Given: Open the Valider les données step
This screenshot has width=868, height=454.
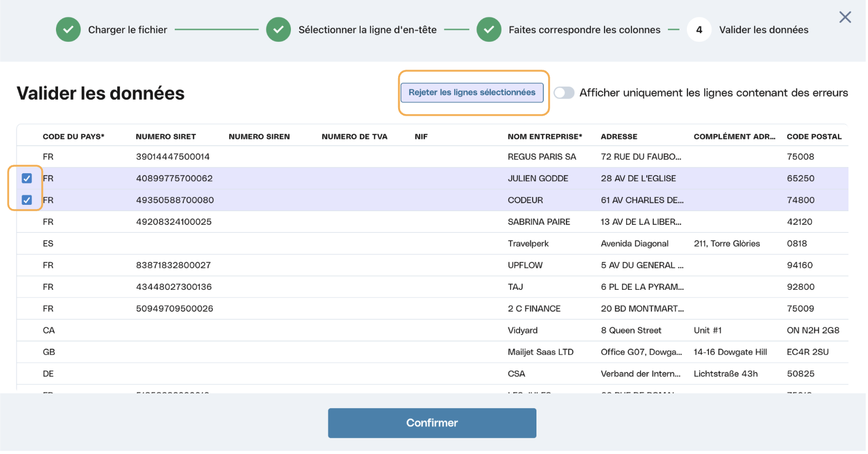Looking at the screenshot, I should (765, 30).
